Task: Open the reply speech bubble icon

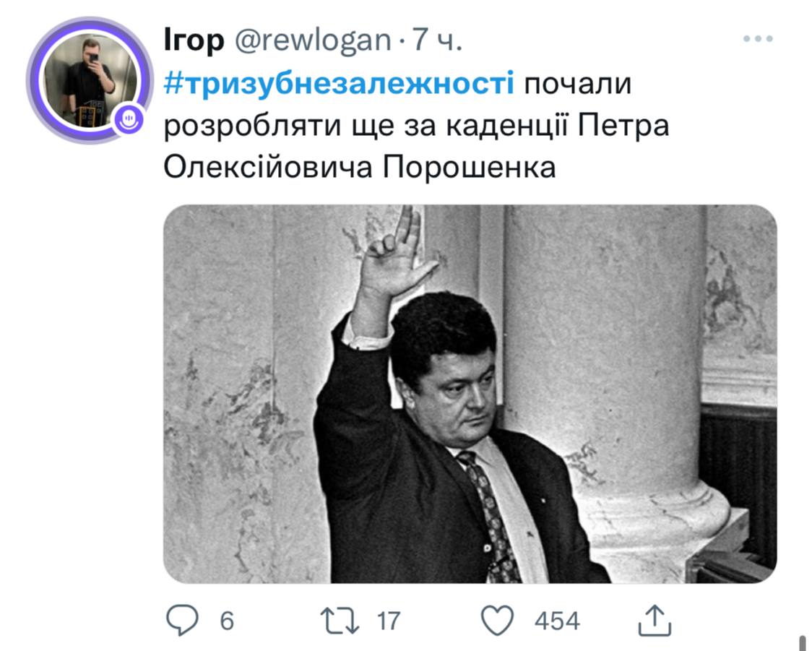Action: coord(182,620)
